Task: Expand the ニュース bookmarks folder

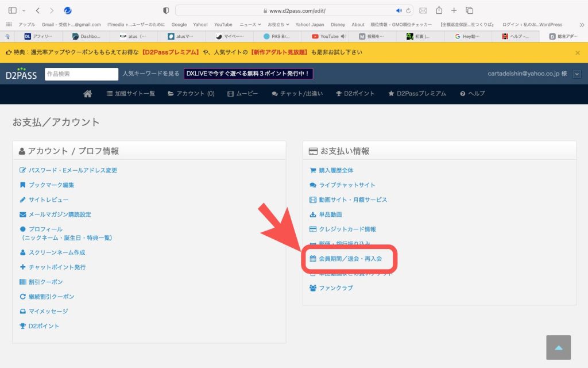Action: (250, 24)
